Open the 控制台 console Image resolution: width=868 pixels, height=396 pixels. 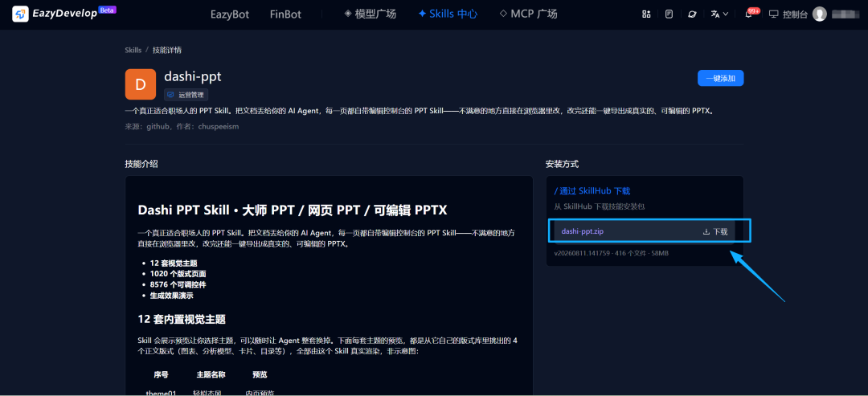788,14
